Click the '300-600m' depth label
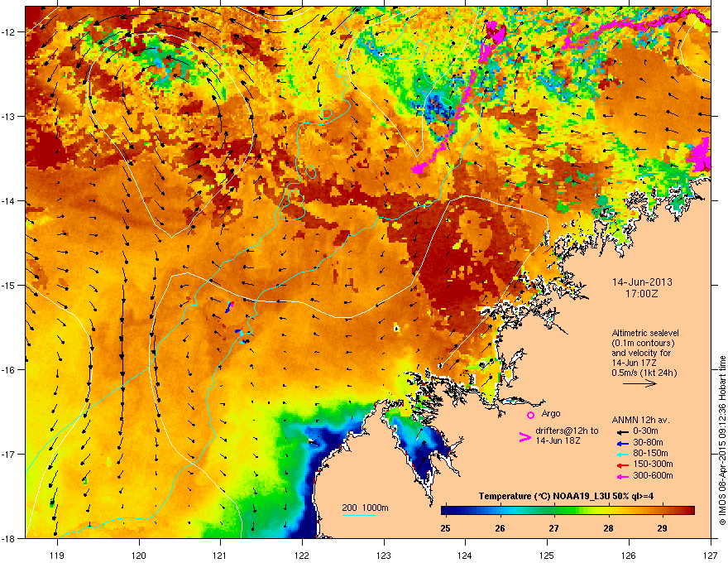The image size is (728, 563). pyautogui.click(x=653, y=475)
